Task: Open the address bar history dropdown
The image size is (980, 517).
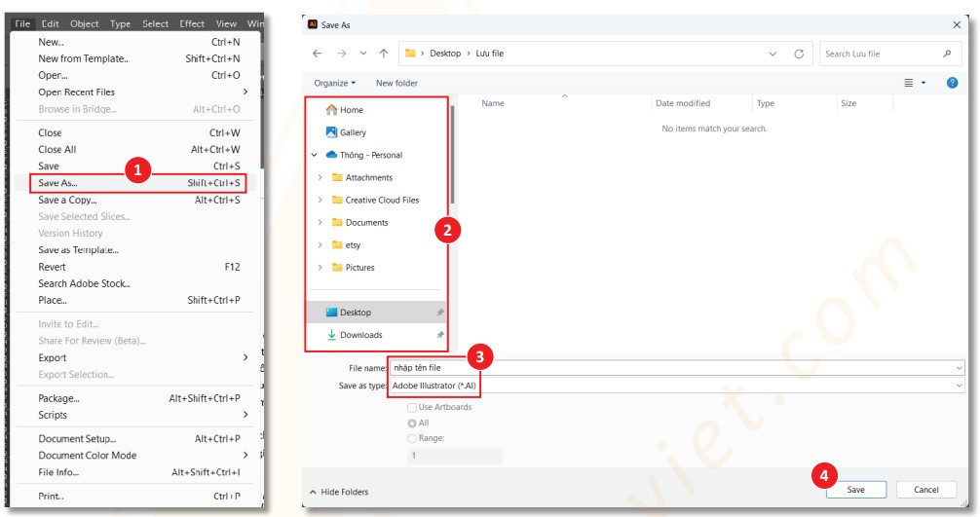Action: [x=773, y=54]
